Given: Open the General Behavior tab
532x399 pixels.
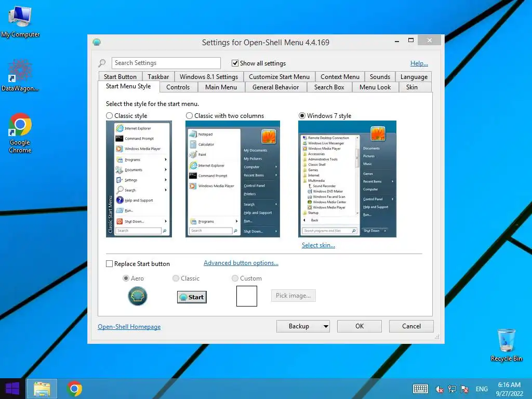Looking at the screenshot, I should (x=275, y=87).
